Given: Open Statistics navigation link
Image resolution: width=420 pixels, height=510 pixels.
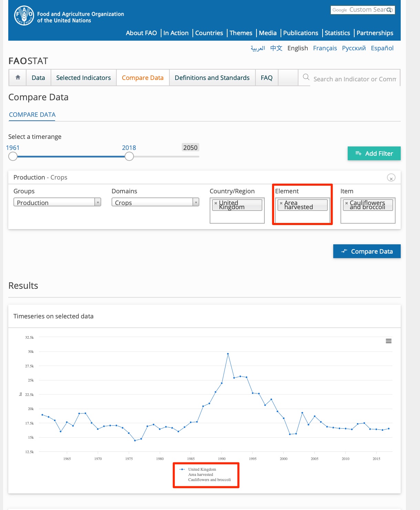Looking at the screenshot, I should pos(337,33).
